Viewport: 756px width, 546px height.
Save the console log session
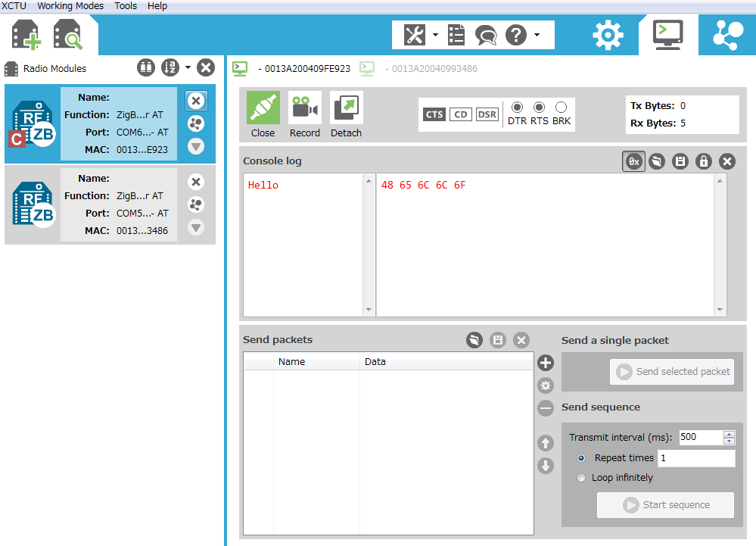tap(680, 161)
